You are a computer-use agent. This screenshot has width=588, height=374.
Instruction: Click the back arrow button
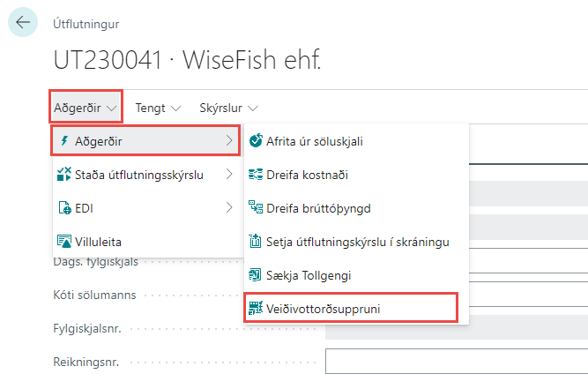pyautogui.click(x=22, y=22)
